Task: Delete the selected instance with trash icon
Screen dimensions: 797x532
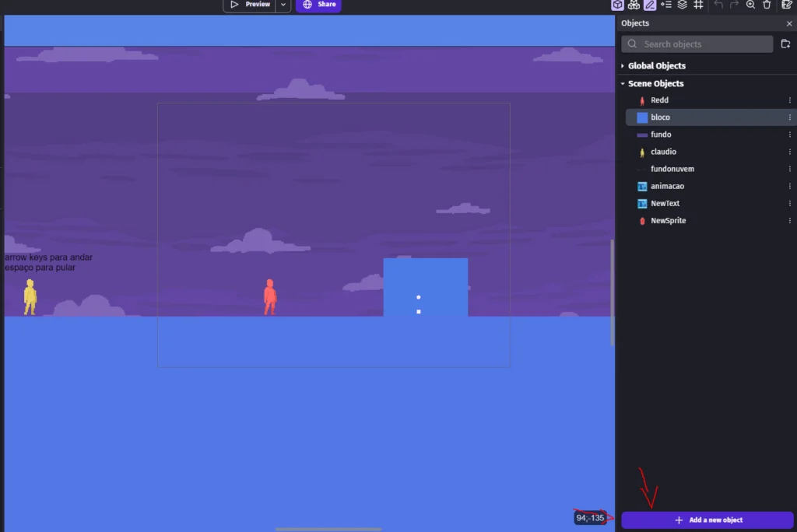Action: click(x=766, y=5)
